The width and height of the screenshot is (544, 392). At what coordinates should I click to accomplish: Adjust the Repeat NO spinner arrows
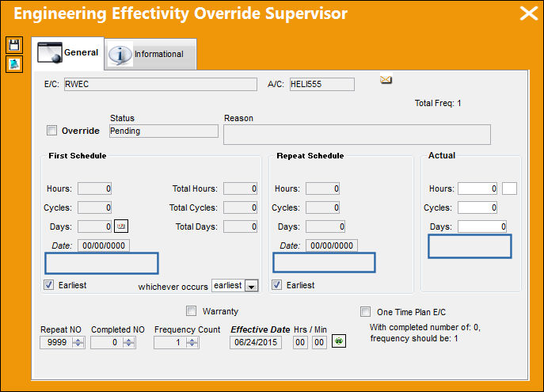78,343
